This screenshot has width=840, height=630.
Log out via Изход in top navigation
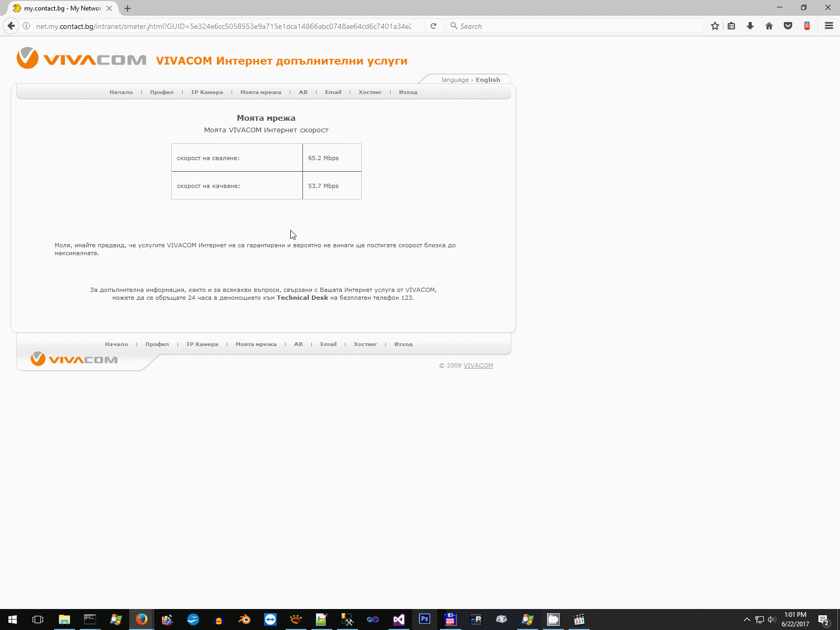point(408,92)
